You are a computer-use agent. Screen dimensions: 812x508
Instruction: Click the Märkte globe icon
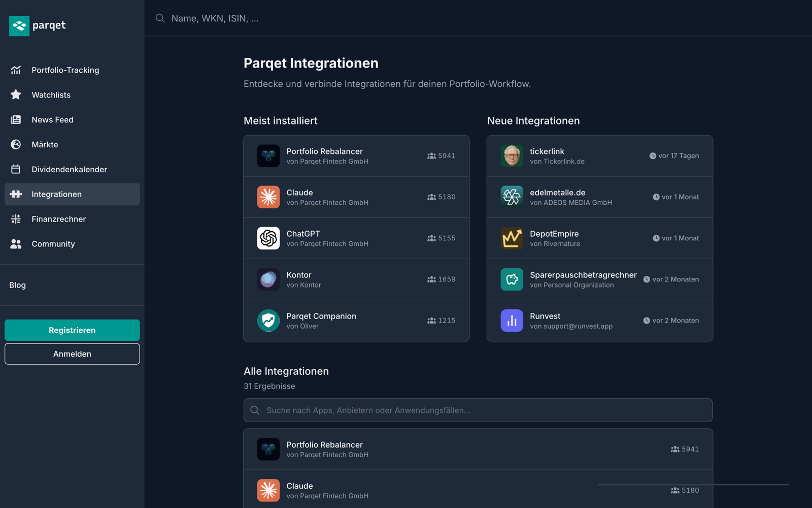(16, 145)
